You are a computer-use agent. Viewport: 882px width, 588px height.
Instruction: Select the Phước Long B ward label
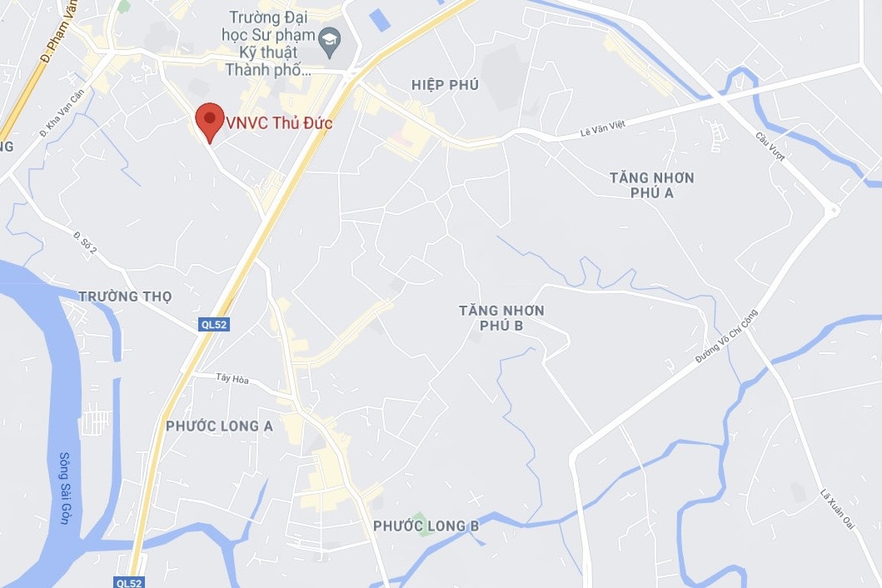426,526
